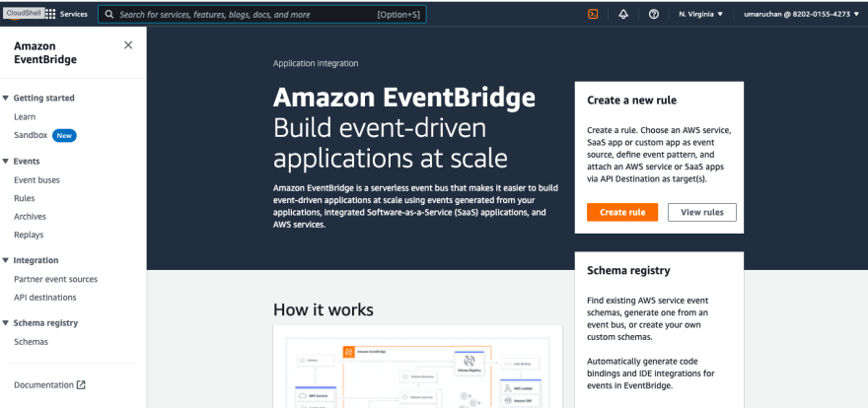Collapse the Getting started section
The width and height of the screenshot is (868, 408).
click(x=6, y=98)
